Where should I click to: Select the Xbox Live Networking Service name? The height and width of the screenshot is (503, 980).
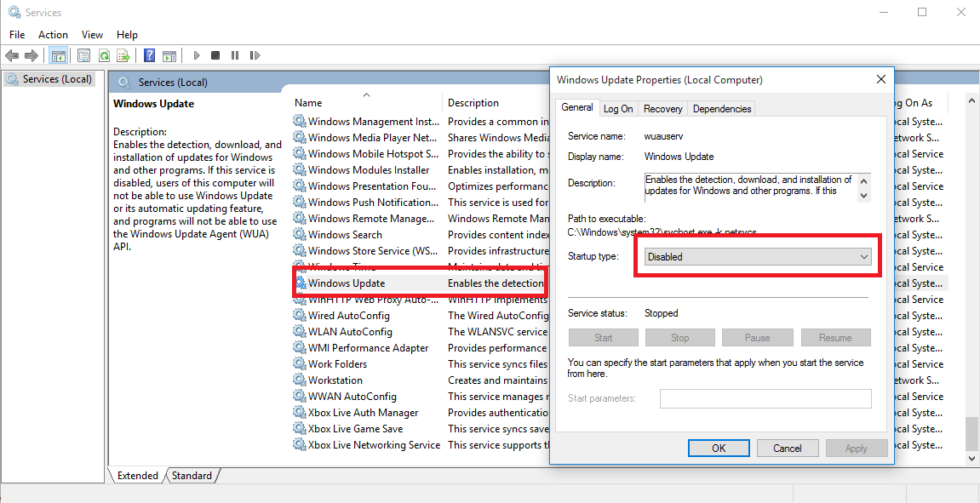tap(375, 445)
